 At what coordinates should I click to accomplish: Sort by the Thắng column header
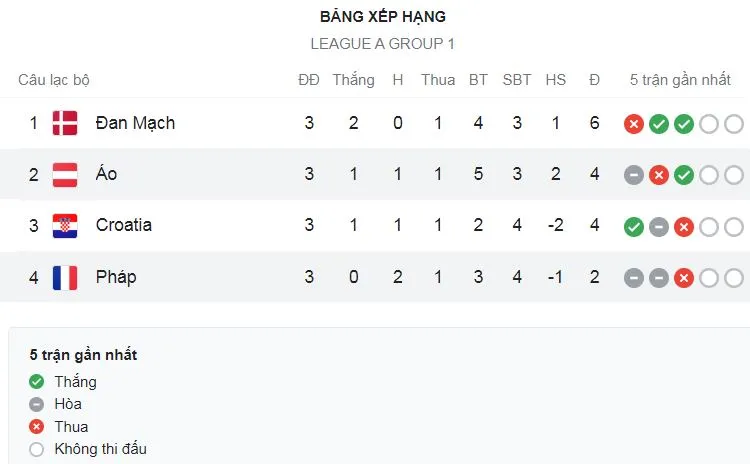click(x=353, y=80)
